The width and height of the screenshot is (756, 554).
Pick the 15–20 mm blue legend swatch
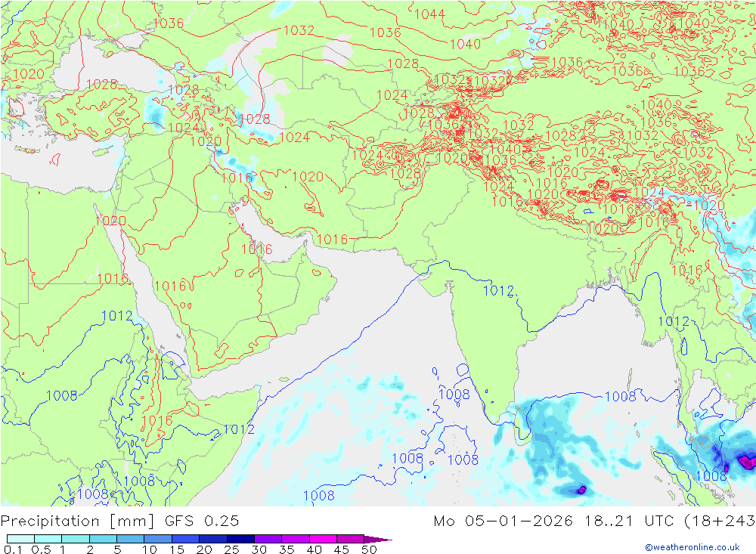point(186,539)
